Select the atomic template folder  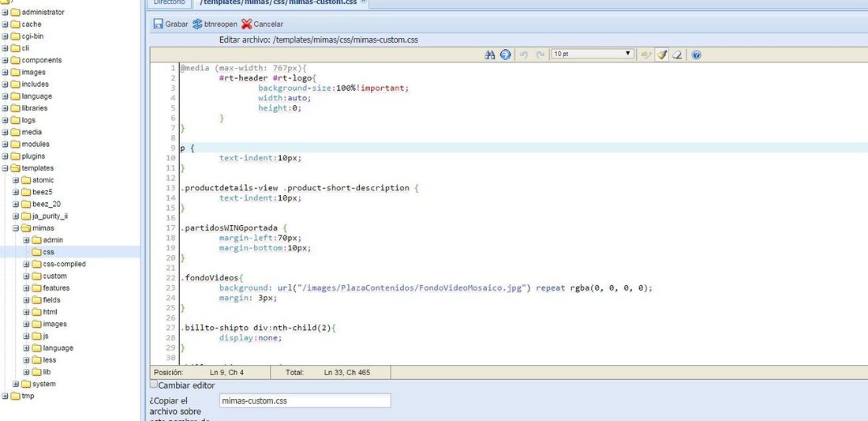[43, 180]
